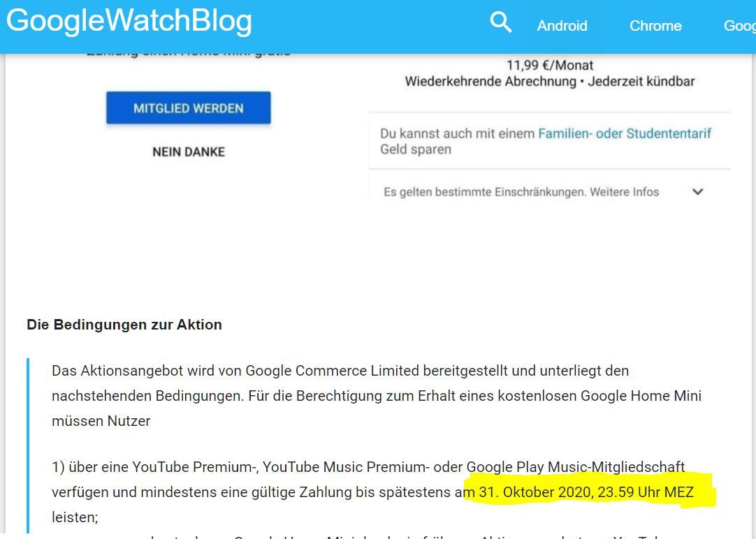The image size is (756, 539).
Task: Click the word 'leisten;' in conditions
Action: 75,517
